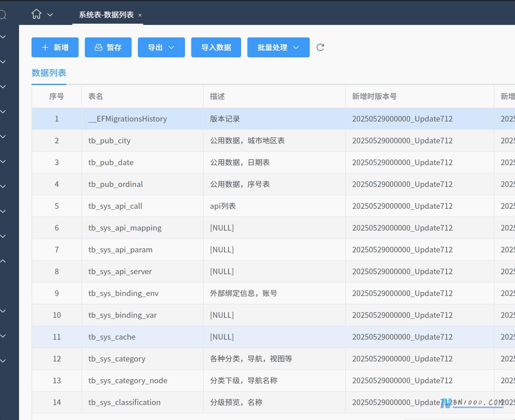Select the tb_sys_binding_var cell
Screen dimensions: 515x420
(143, 315)
